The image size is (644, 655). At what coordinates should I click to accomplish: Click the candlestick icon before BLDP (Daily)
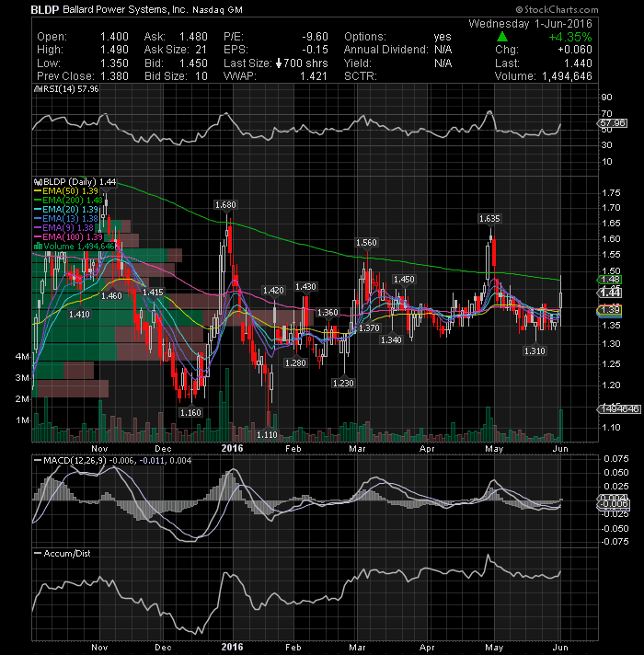(38, 182)
